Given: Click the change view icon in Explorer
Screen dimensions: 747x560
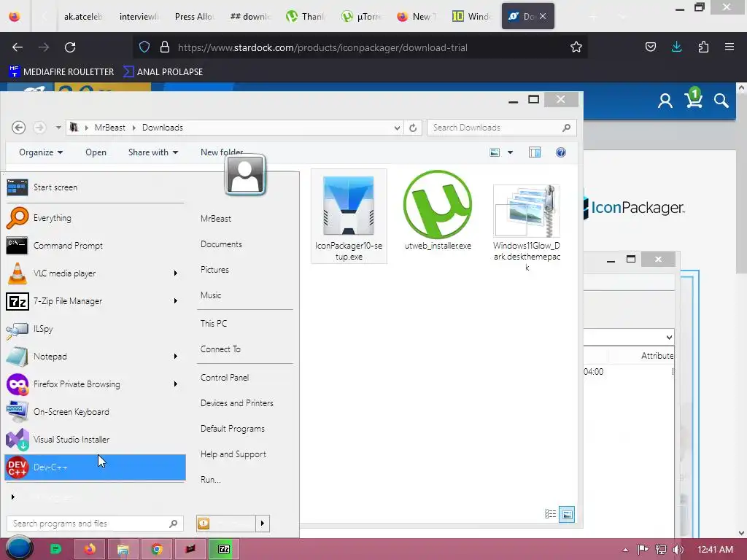Looking at the screenshot, I should click(495, 152).
